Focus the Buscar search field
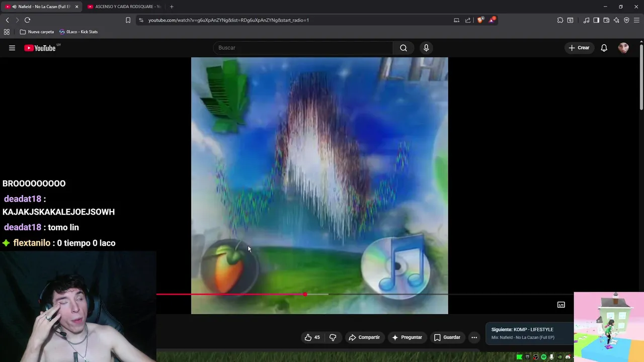The image size is (644, 362). coord(303,48)
